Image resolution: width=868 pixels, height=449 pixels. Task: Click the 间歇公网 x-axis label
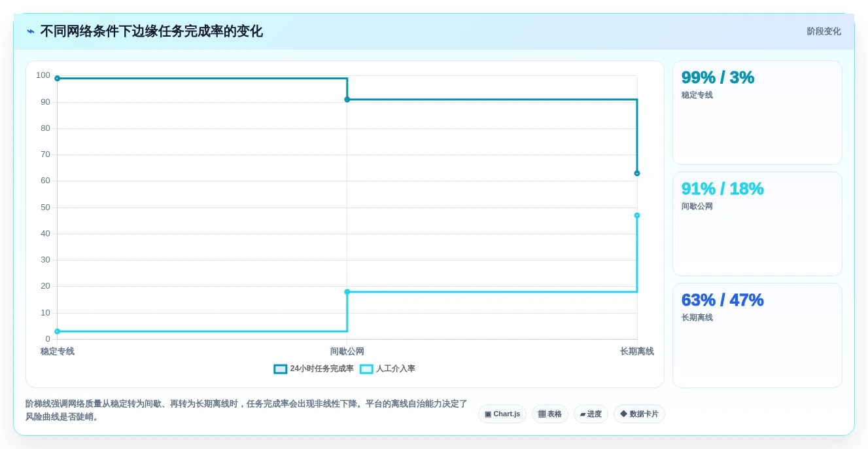[x=347, y=351]
